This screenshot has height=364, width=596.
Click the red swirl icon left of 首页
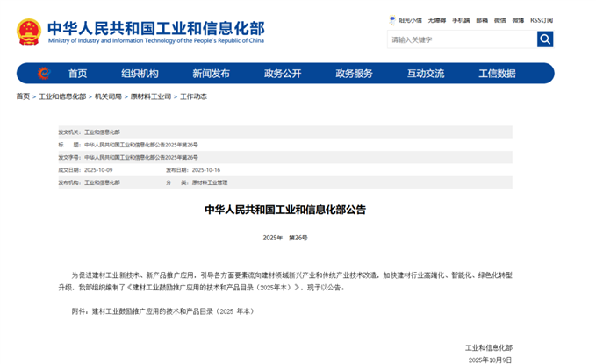[x=43, y=74]
